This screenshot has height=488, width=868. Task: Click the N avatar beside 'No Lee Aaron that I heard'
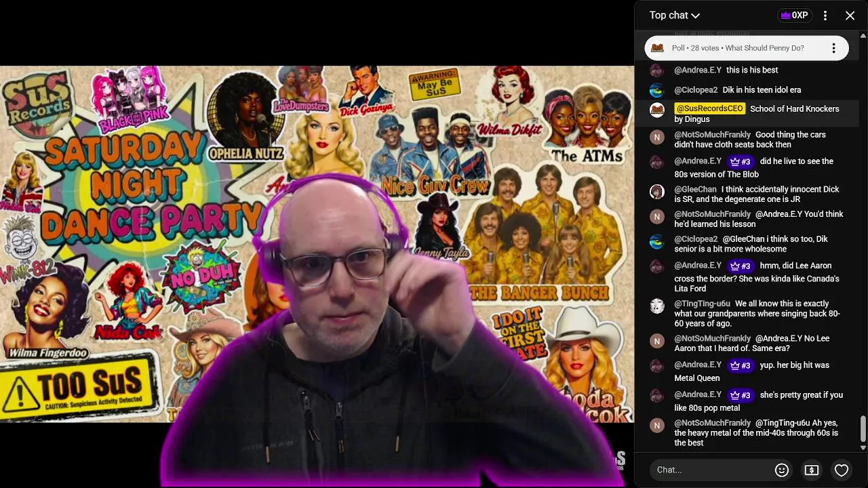656,340
